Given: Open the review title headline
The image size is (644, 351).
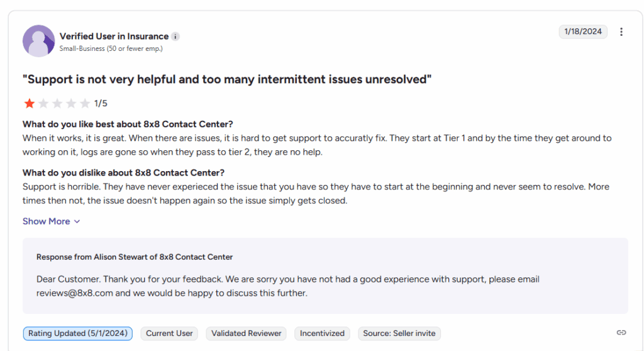Looking at the screenshot, I should pyautogui.click(x=227, y=79).
